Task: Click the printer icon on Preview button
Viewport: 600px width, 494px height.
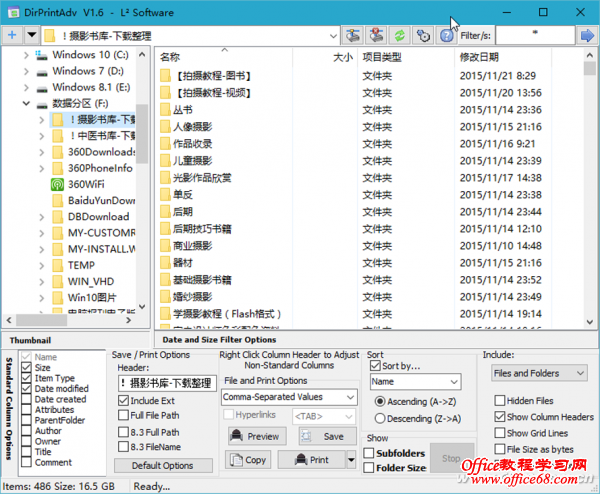Action: click(x=237, y=435)
